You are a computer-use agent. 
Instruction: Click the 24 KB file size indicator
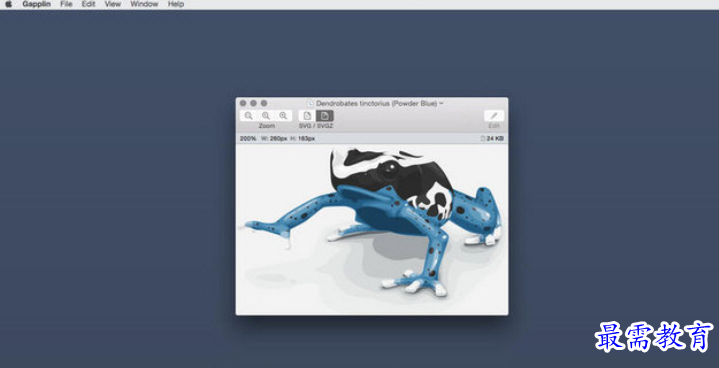coord(492,138)
